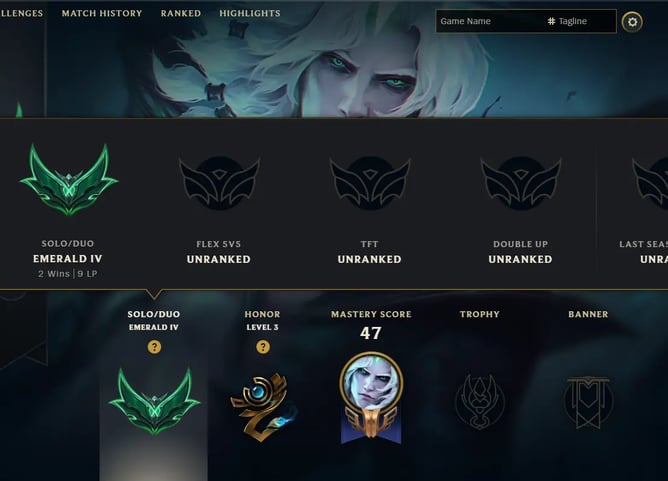Screen dimensions: 668x481
Task: Open the Highlights tab
Action: [250, 13]
